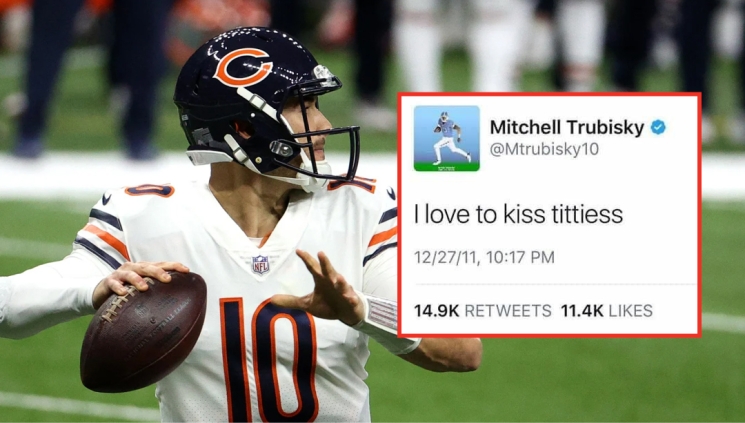Click the tweet body text
Image resolution: width=745 pixels, height=423 pixels.
coord(518,214)
